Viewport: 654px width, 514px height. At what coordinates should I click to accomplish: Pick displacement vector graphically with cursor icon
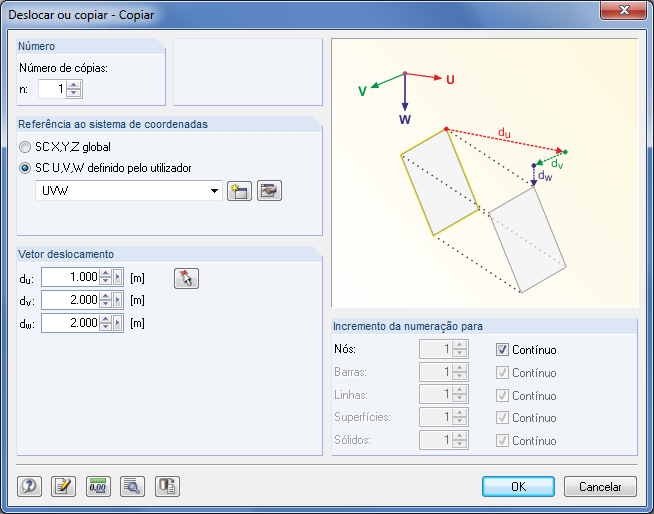186,278
